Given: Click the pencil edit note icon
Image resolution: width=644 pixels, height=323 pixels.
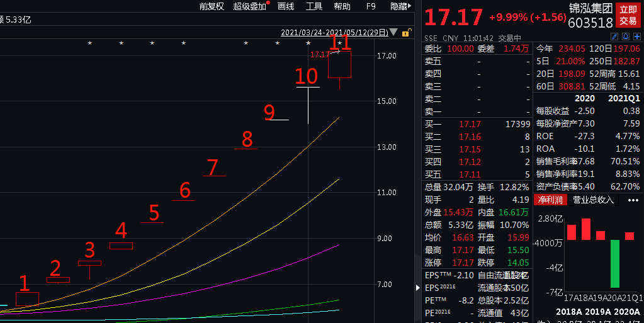Looking at the screenshot, I should 614,37.
